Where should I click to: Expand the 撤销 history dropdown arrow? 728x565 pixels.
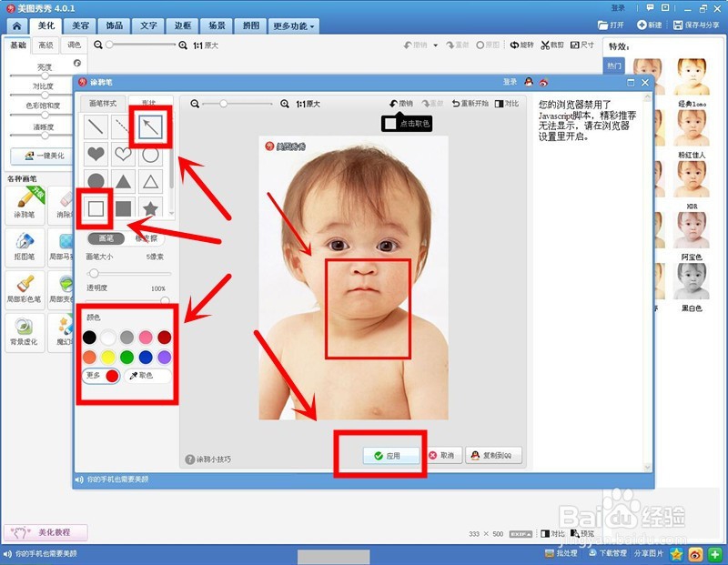click(436, 45)
